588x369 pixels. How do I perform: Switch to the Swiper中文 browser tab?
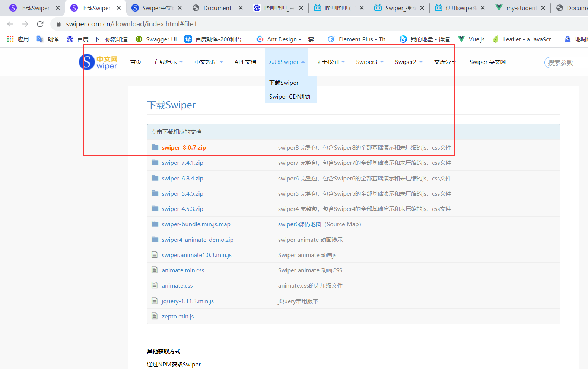[157, 8]
